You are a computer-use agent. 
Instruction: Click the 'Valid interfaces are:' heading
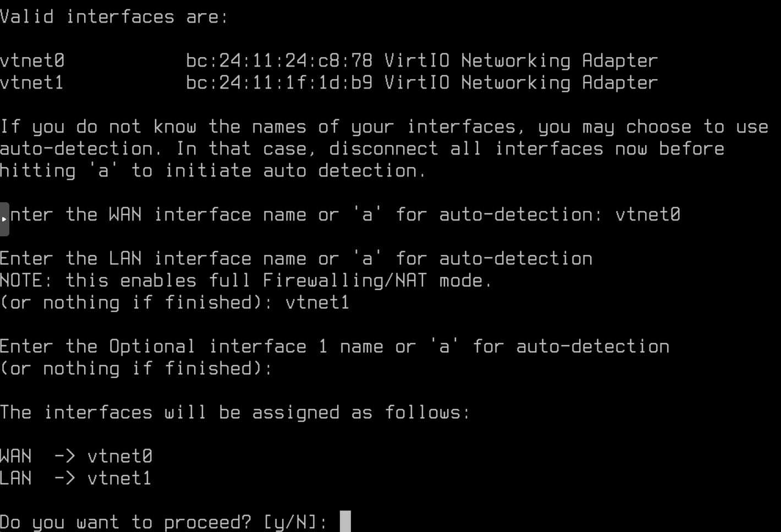point(114,17)
